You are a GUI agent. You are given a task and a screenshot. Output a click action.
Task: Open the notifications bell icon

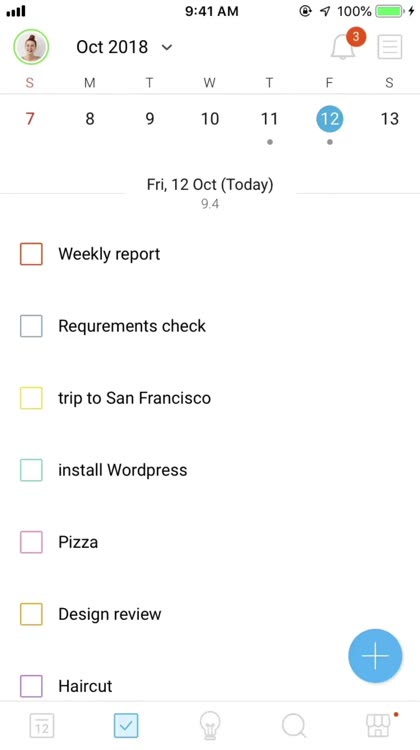(343, 47)
